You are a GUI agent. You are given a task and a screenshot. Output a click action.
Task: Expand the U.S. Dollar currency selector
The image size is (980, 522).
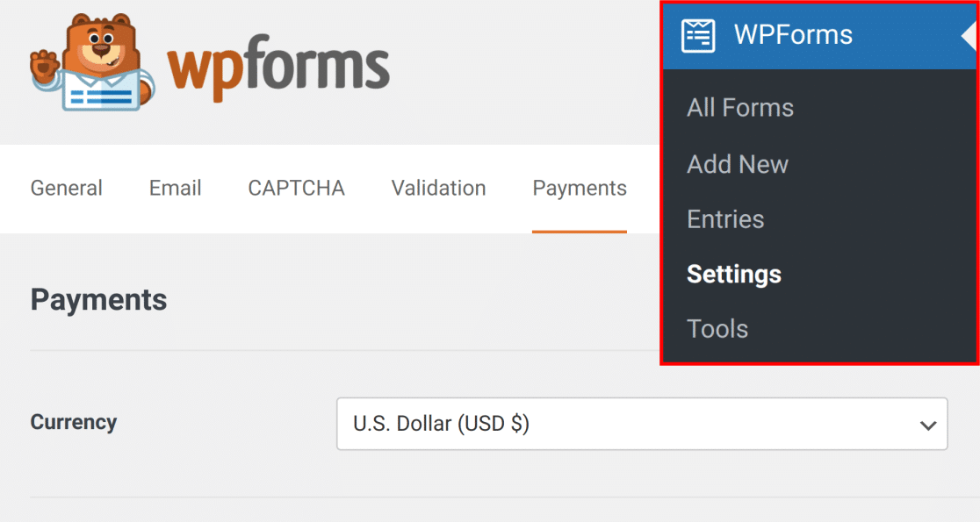(641, 424)
